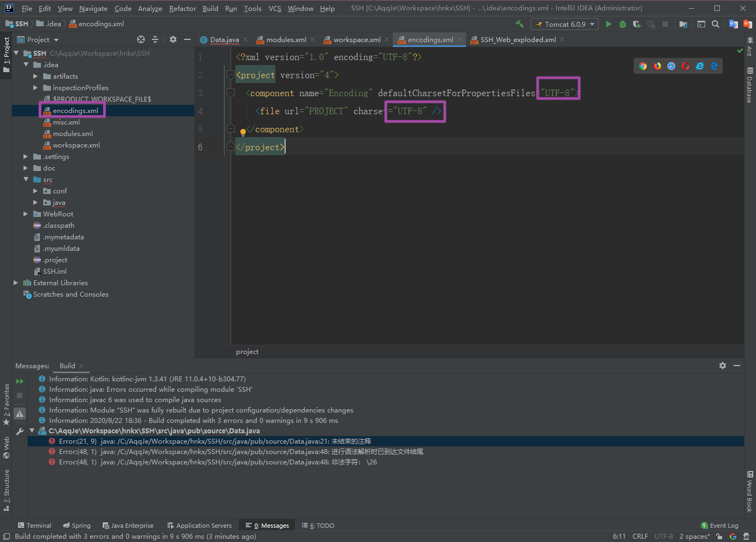Click the 2 spaces indent indicator
This screenshot has width=756, height=542.
coord(694,537)
